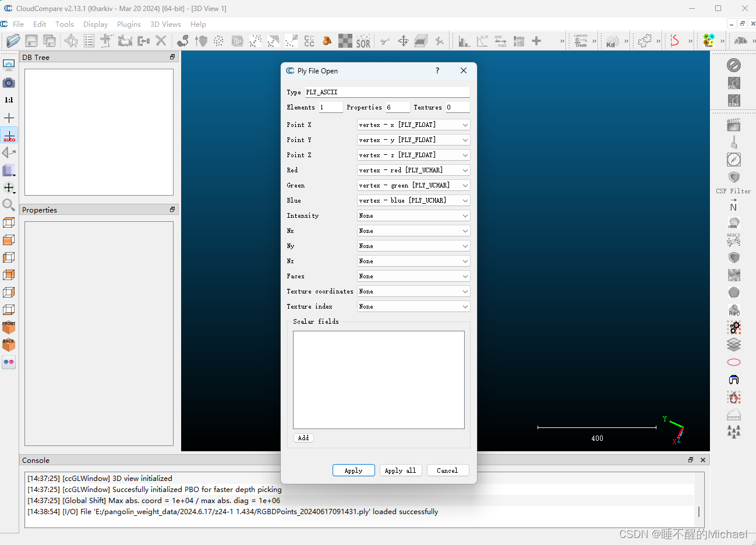The height and width of the screenshot is (545, 756).
Task: Open the Green channel dropdown
Action: (x=414, y=185)
